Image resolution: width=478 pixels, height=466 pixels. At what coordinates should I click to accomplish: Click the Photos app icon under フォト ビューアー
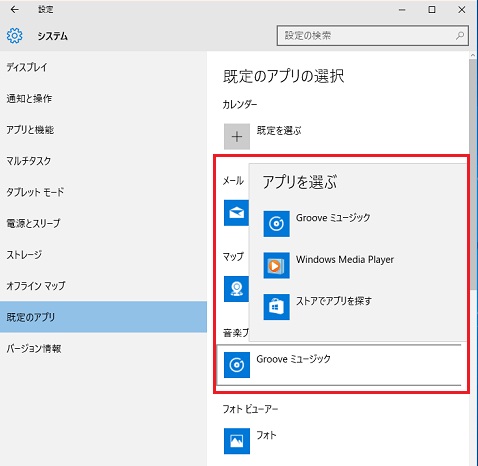(x=237, y=441)
